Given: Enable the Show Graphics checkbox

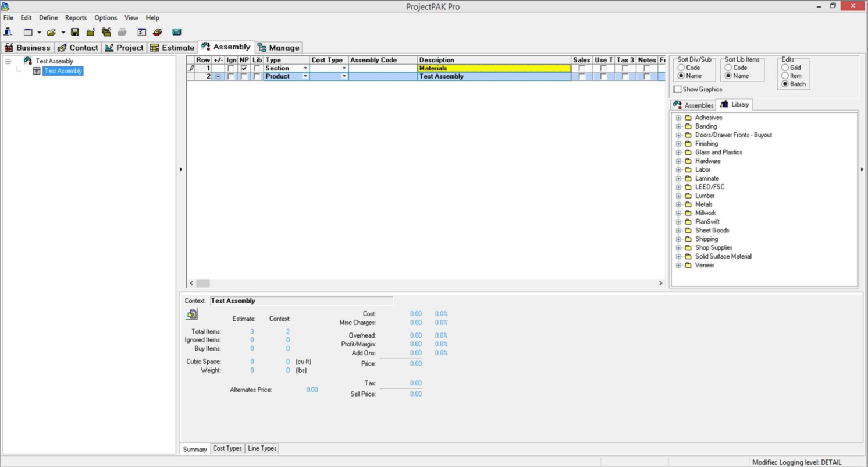Looking at the screenshot, I should coord(678,89).
